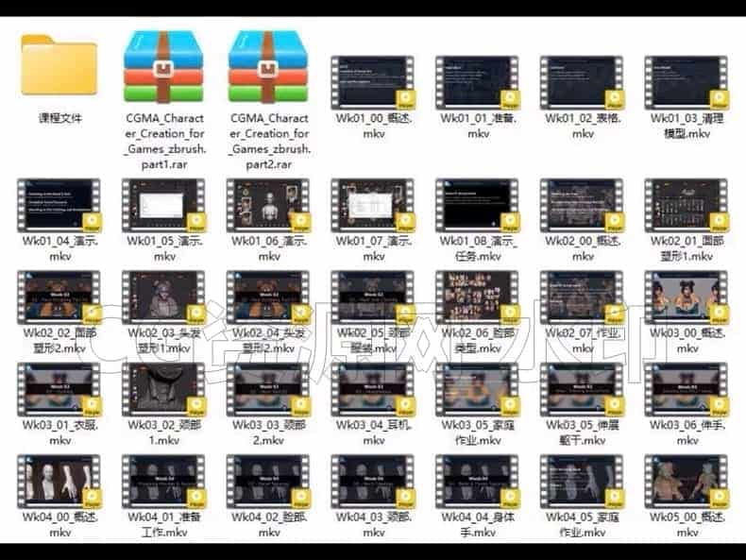
Task: Select the Wk02_04 头发塑形2 video icon
Action: pyautogui.click(x=269, y=297)
